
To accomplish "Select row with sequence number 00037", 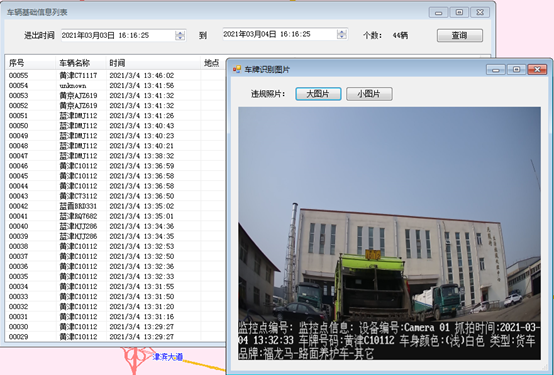I will point(116,256).
